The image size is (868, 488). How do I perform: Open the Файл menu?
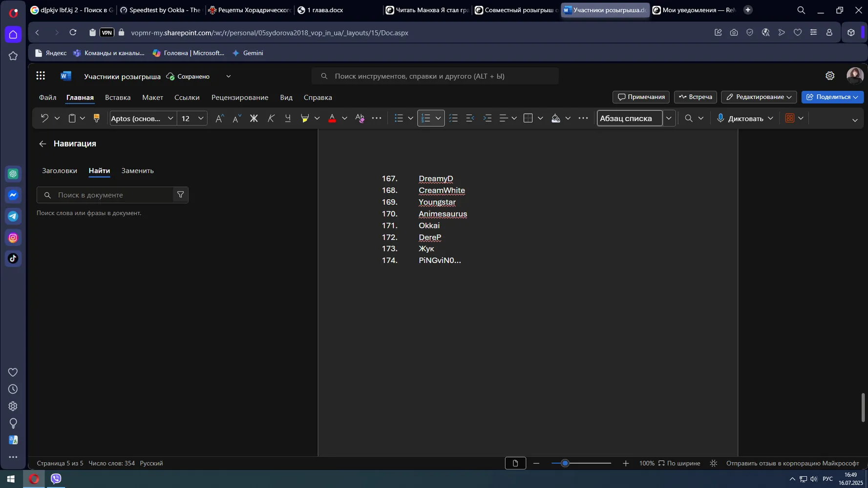[x=47, y=97]
